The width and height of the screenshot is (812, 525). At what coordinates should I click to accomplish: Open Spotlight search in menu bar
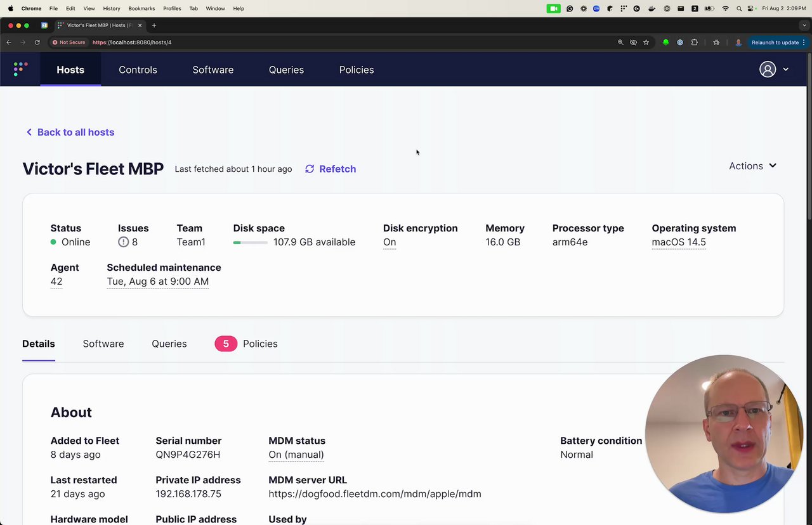739,8
